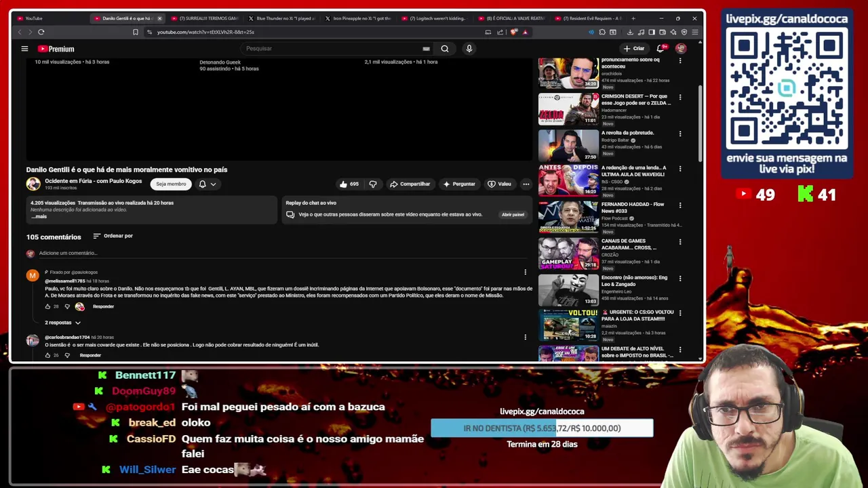This screenshot has height=488, width=868.
Task: Open the YouTube hamburger guide menu
Action: 24,49
